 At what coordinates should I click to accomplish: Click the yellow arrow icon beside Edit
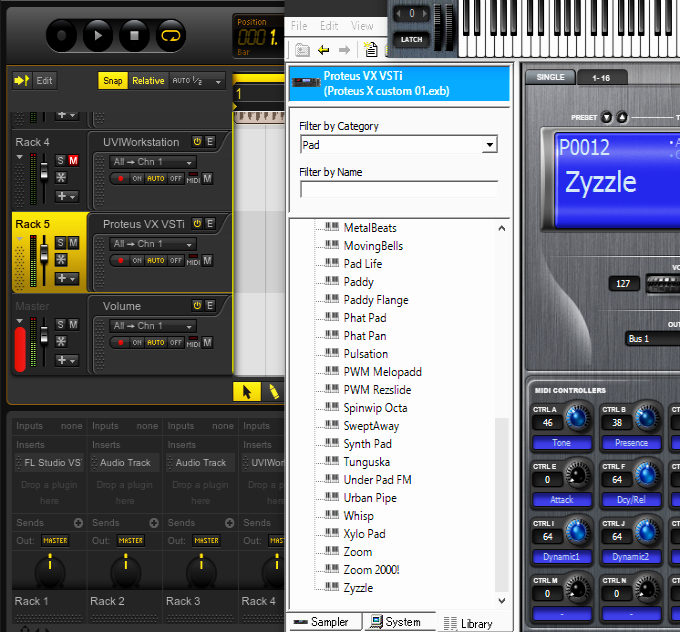pyautogui.click(x=21, y=81)
